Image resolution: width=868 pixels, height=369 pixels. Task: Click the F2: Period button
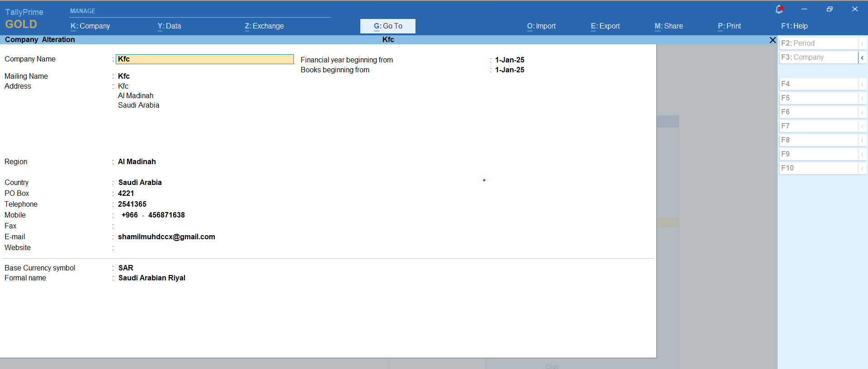818,43
